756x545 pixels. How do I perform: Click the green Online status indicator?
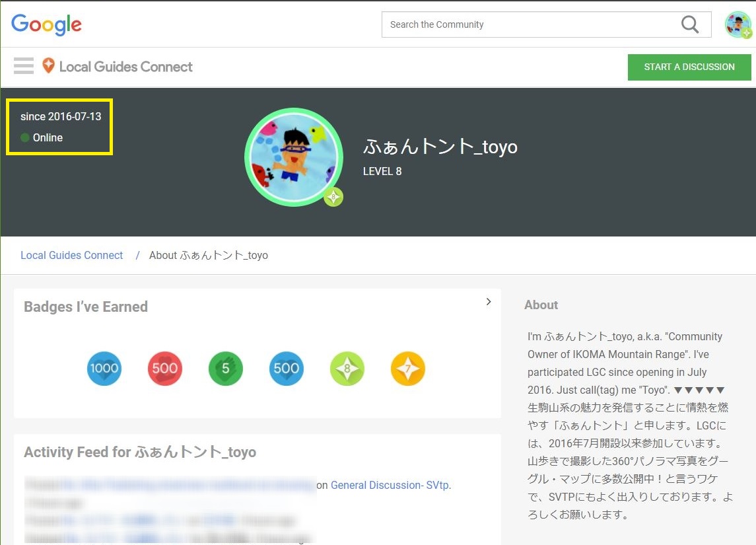pyautogui.click(x=25, y=137)
